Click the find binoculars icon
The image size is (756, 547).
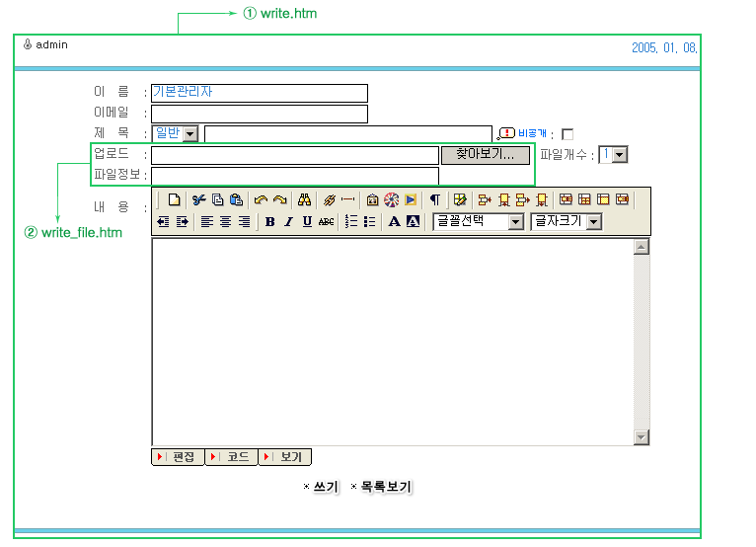coord(305,199)
